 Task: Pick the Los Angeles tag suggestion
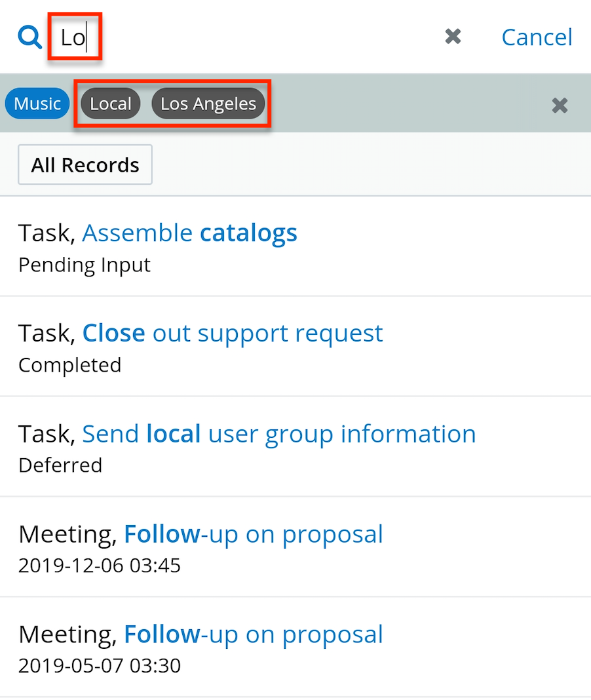click(x=208, y=104)
